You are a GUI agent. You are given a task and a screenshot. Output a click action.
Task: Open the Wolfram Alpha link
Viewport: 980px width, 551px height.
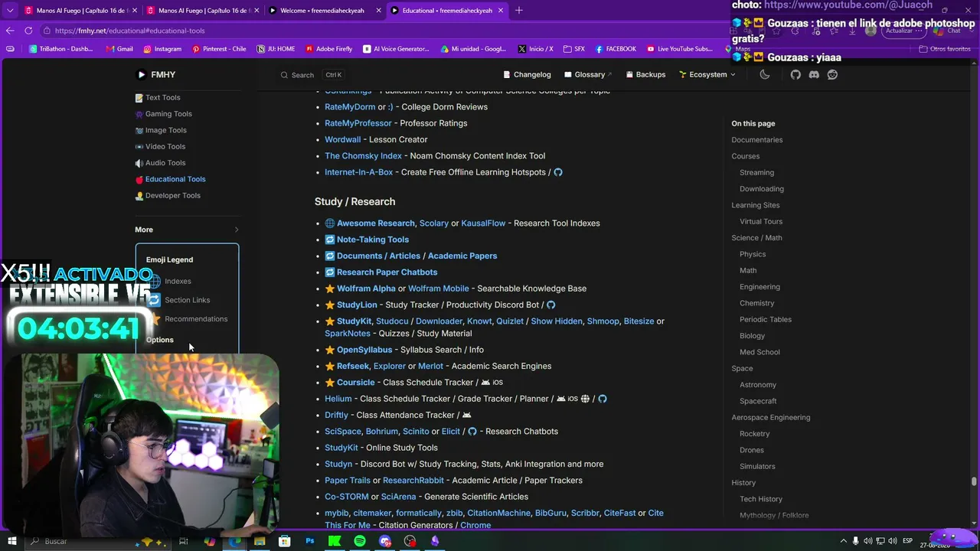tap(366, 289)
